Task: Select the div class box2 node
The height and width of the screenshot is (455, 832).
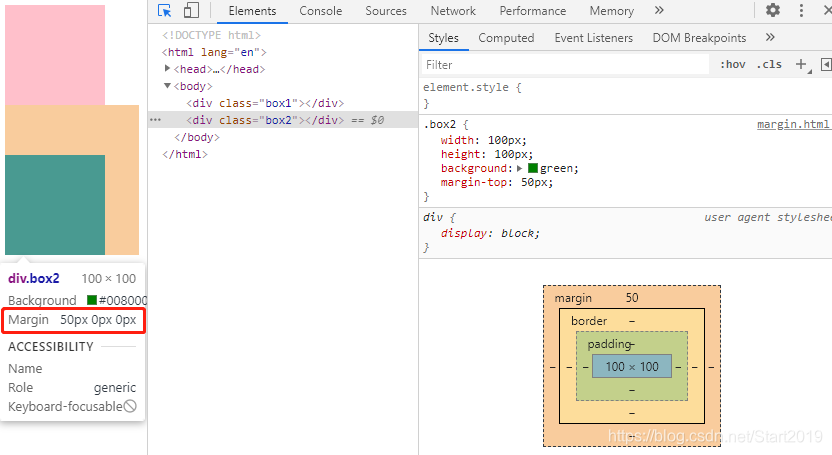Action: click(265, 120)
